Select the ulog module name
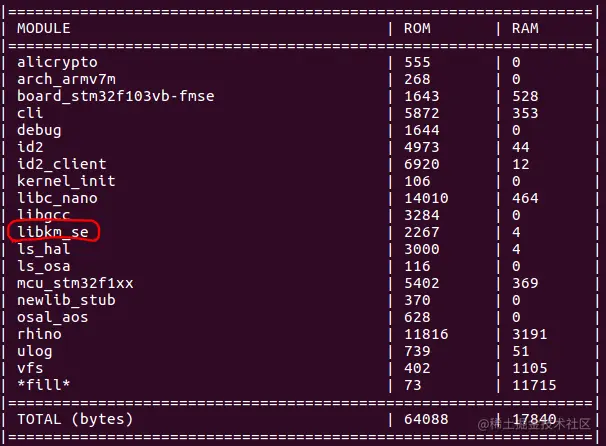The width and height of the screenshot is (606, 446). tap(34, 351)
